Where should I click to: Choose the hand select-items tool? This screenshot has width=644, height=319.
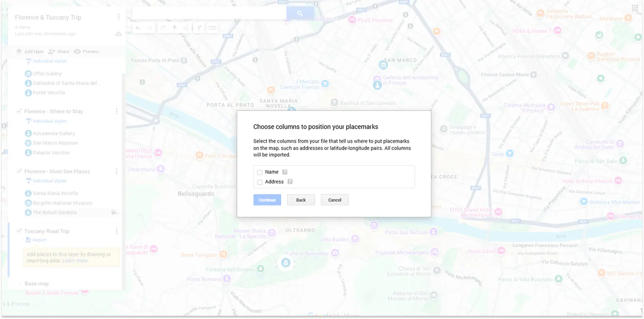[163, 28]
